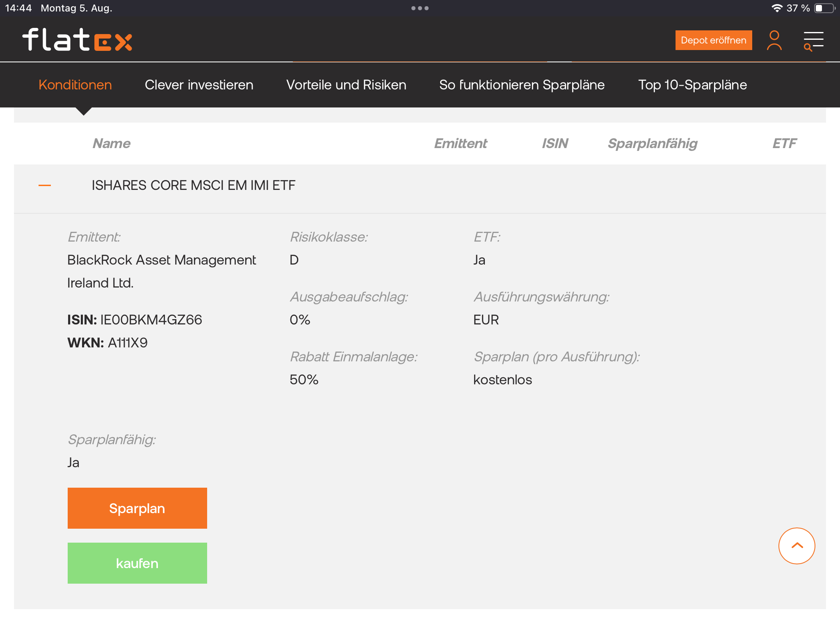Image resolution: width=840 pixels, height=630 pixels.
Task: Click the green kaufen button
Action: pos(137,563)
